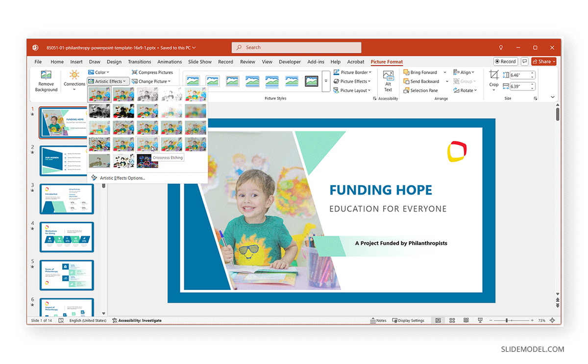This screenshot has width=588, height=364.
Task: Switch to Reading View
Action: coord(466,320)
